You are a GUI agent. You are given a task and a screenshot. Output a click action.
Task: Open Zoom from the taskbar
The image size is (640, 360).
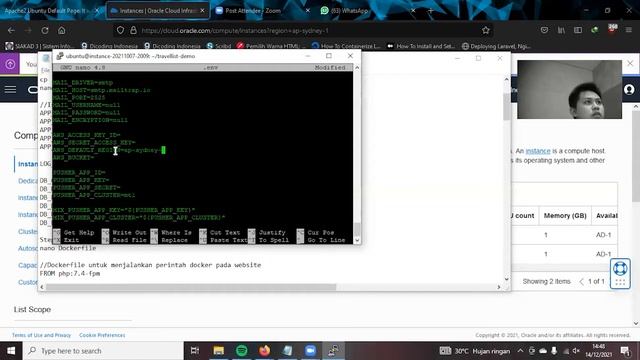coord(310,351)
